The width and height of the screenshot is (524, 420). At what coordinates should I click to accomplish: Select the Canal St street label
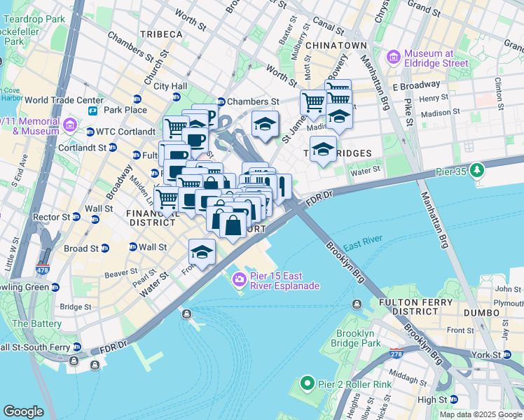(328, 26)
